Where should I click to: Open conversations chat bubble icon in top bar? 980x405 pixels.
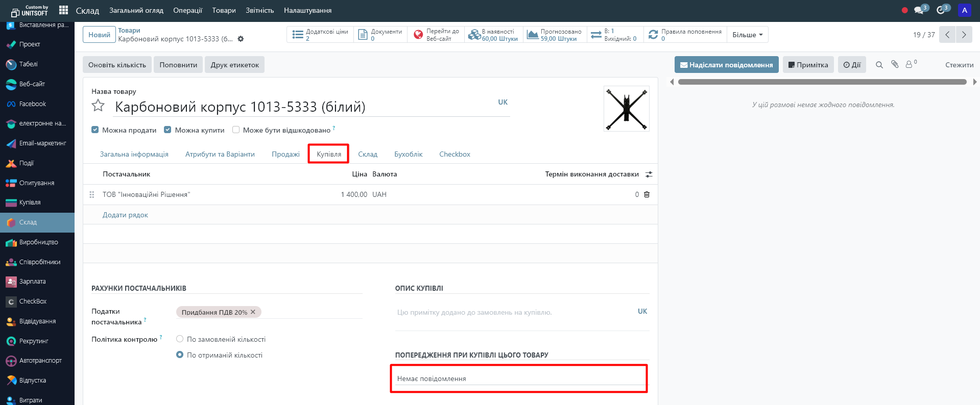click(x=920, y=10)
